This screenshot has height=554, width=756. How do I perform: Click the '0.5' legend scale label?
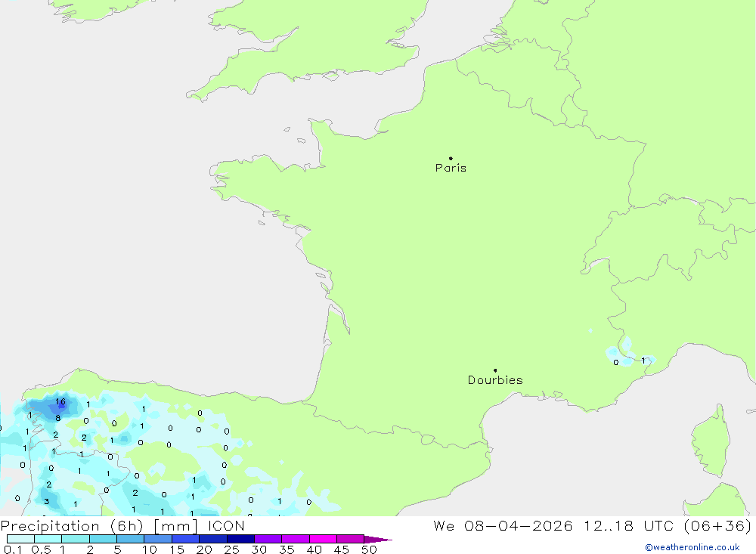click(41, 549)
